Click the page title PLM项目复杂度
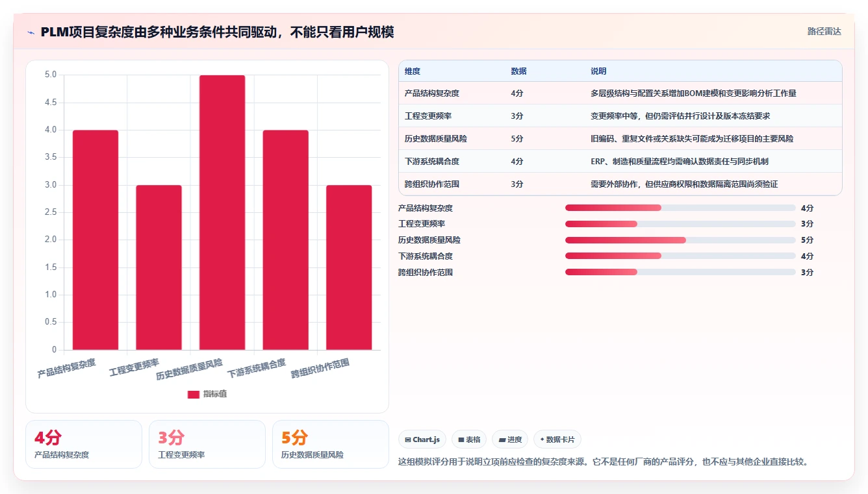The width and height of the screenshot is (868, 494). (217, 32)
